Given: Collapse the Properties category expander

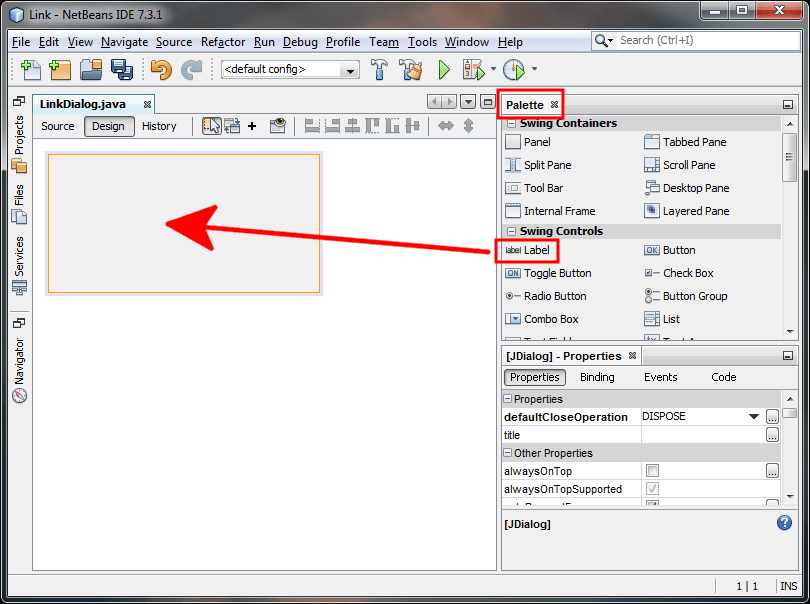Looking at the screenshot, I should pos(508,399).
